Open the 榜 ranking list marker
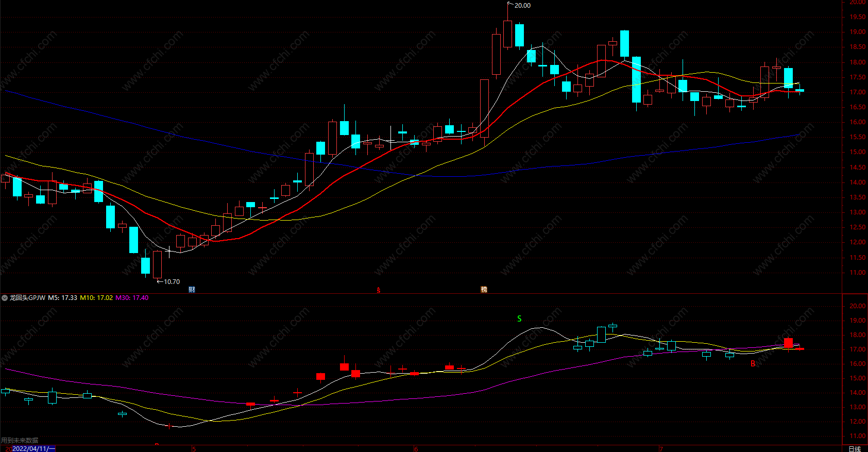This screenshot has width=868, height=452. pos(484,290)
